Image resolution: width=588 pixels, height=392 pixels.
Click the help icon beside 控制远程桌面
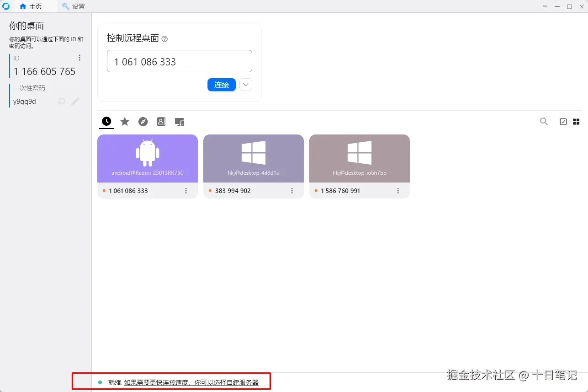165,39
